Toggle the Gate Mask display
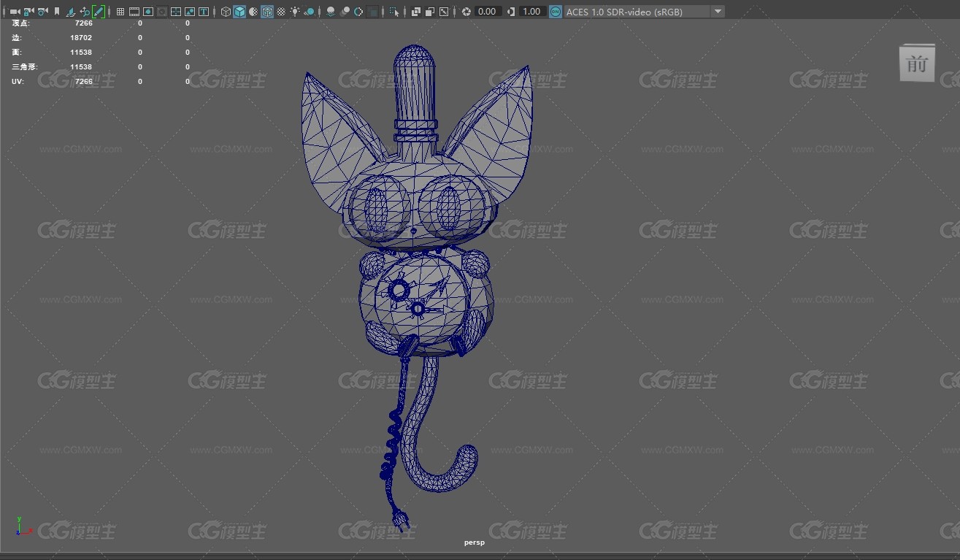The image size is (960, 560). (162, 12)
